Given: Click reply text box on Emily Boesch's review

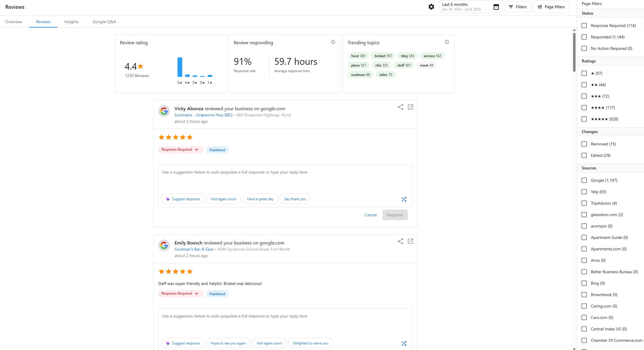Looking at the screenshot, I should tap(285, 322).
